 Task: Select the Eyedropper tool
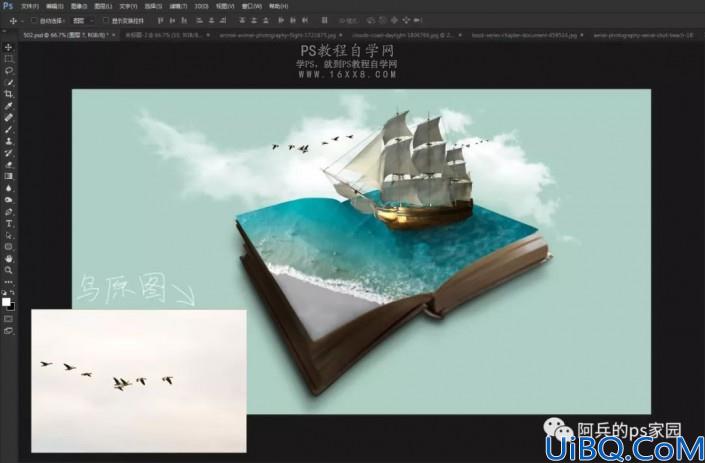pos(9,106)
